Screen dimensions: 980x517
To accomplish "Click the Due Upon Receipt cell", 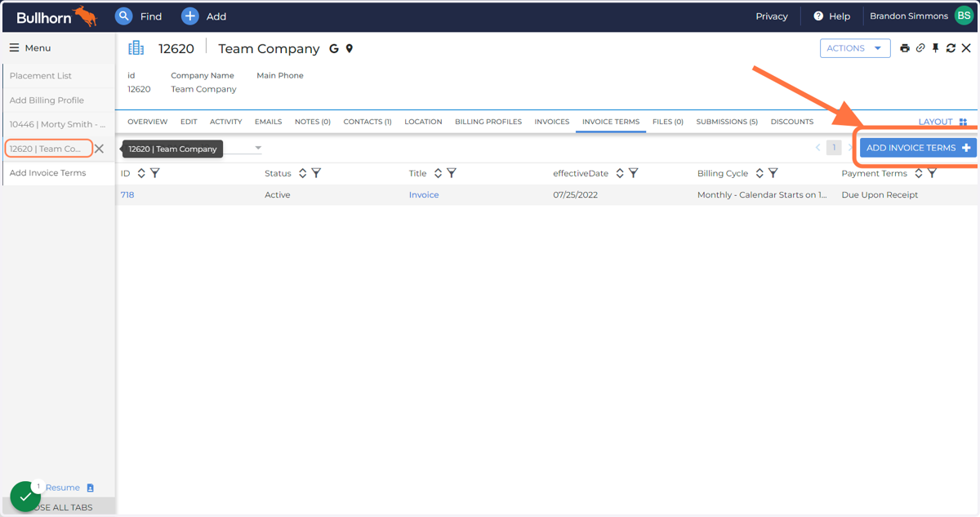I will coord(880,195).
